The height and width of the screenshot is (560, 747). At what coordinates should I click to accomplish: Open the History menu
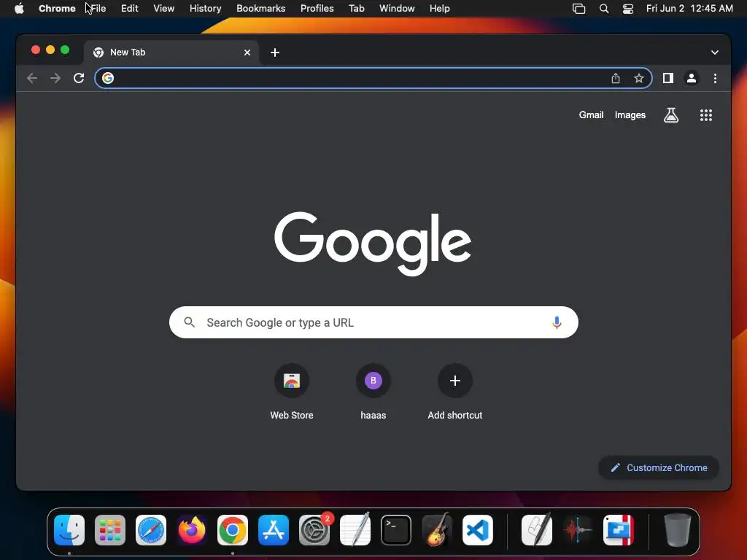coord(205,8)
